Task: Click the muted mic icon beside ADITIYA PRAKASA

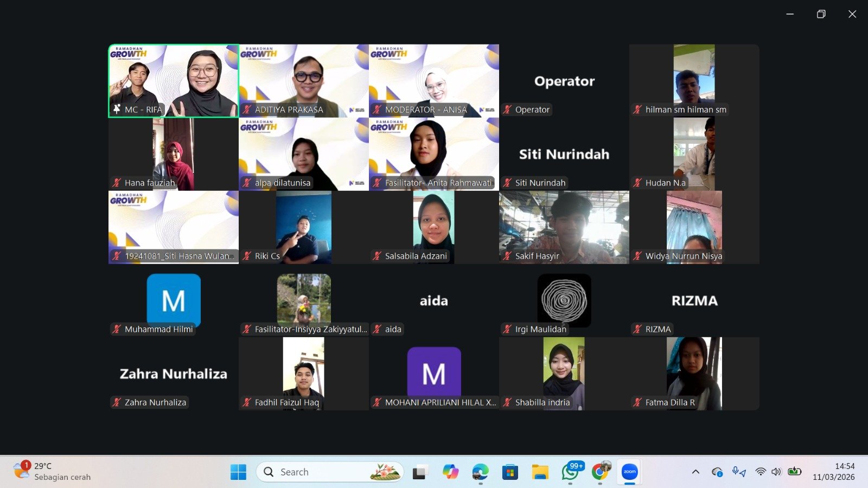Action: pyautogui.click(x=247, y=110)
